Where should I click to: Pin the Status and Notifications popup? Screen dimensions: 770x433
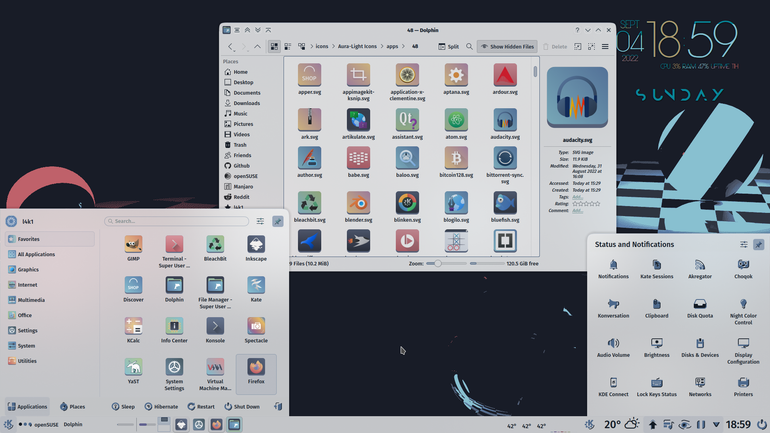[x=758, y=244]
